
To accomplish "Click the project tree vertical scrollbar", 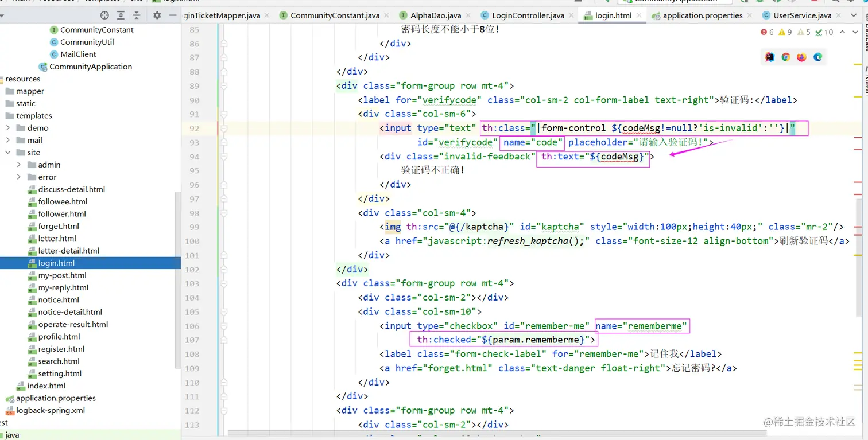I will point(177,279).
